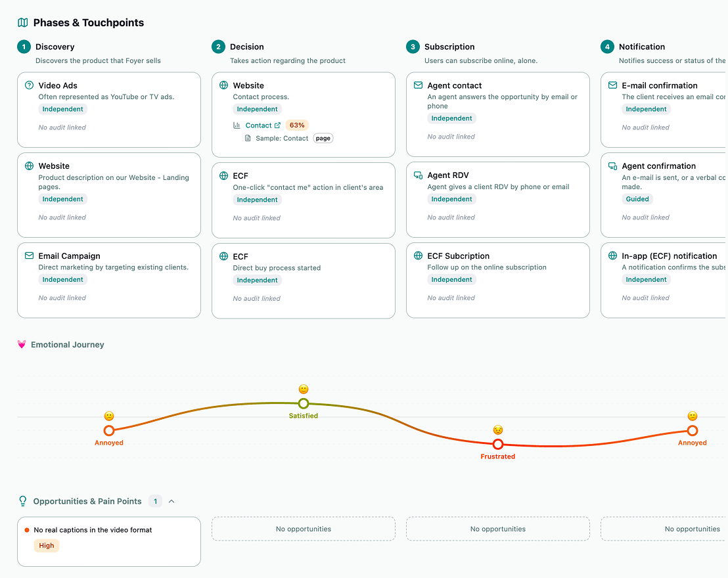
Task: Click No opportunities box under Subscription
Action: point(498,529)
